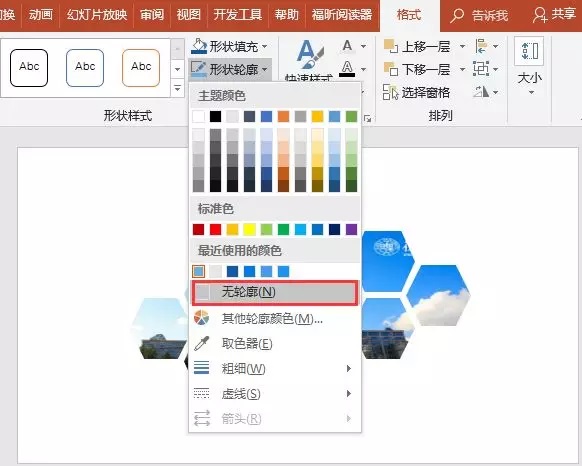Open the Dashes (虚线) submenu
Image resolution: width=582 pixels, height=466 pixels.
point(275,394)
